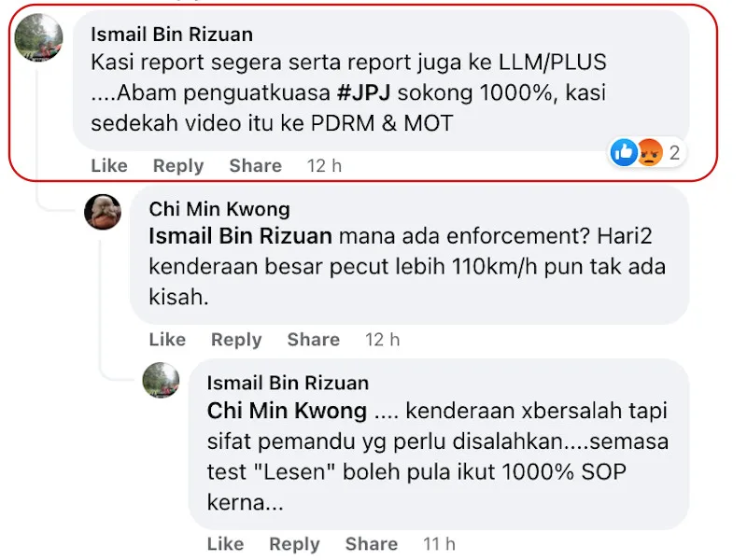Reply to Ismail Bin Rizuan's top comment

pyautogui.click(x=178, y=166)
